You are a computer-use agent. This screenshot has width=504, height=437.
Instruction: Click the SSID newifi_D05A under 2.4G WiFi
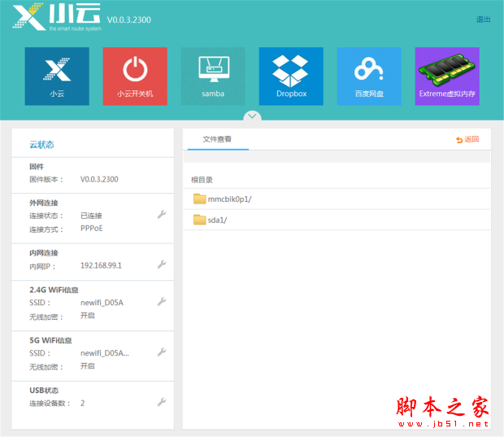[x=102, y=303]
